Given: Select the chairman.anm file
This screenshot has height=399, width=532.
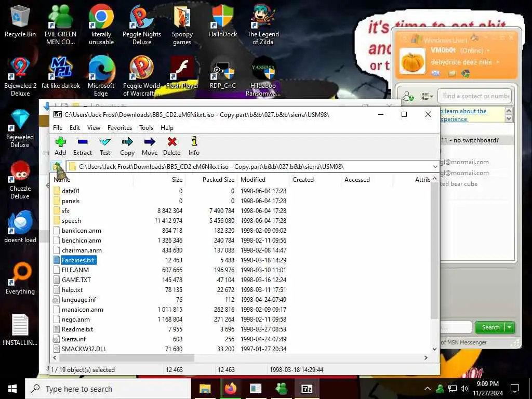Looking at the screenshot, I should coord(82,250).
